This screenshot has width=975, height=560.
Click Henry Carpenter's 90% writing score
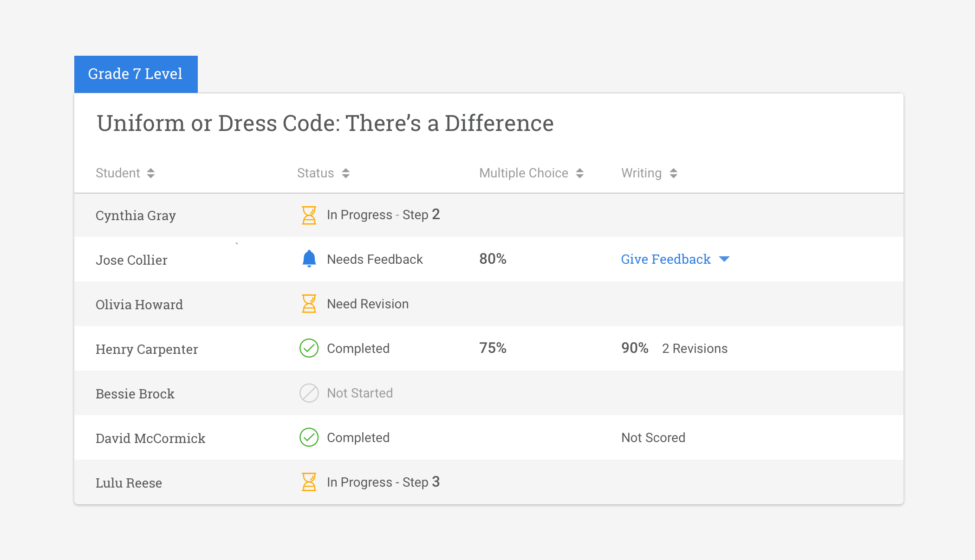(x=635, y=348)
